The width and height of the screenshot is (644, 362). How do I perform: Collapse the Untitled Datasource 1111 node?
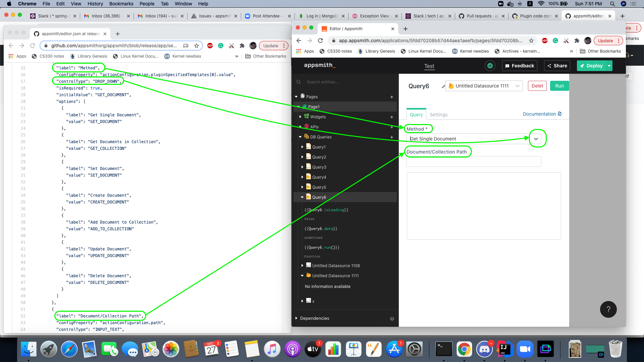click(x=302, y=276)
